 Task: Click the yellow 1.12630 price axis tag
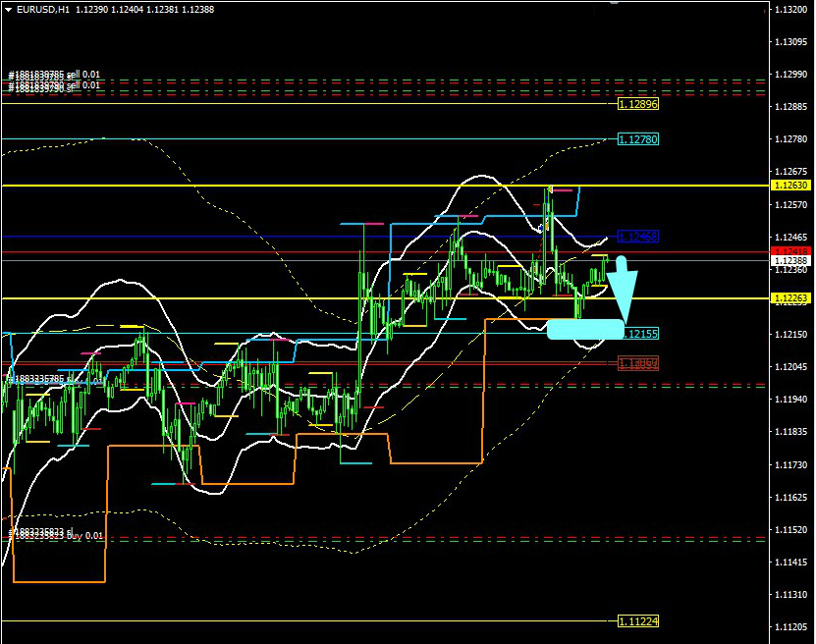790,185
